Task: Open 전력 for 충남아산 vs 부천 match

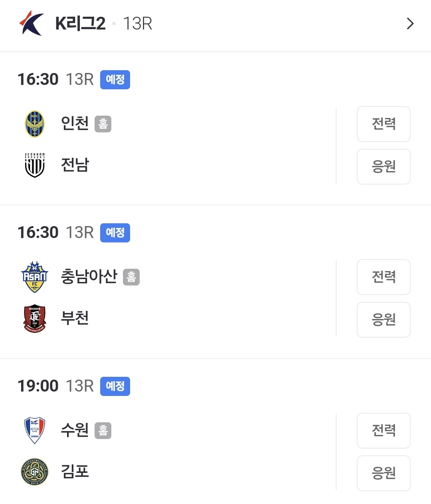Action: click(383, 277)
